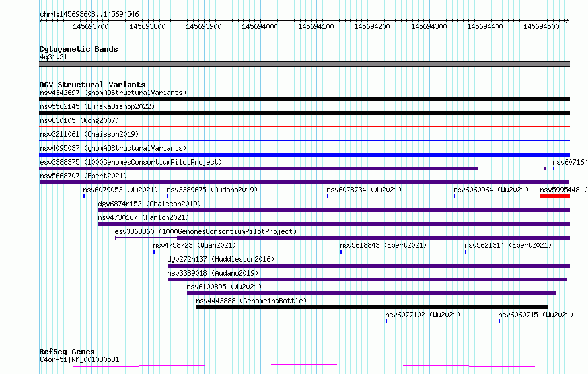Click the RefSeq Genes track title
Image resolution: width=588 pixels, height=374 pixels.
coord(67,352)
